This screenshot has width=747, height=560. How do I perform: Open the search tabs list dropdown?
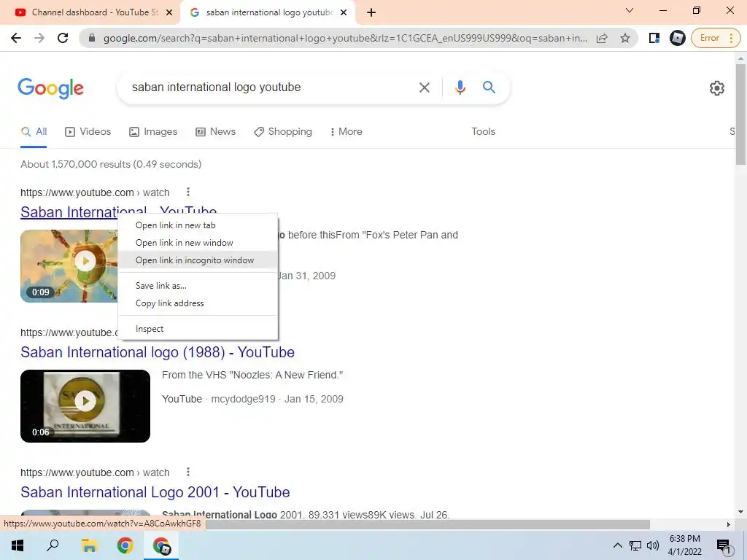(x=630, y=10)
